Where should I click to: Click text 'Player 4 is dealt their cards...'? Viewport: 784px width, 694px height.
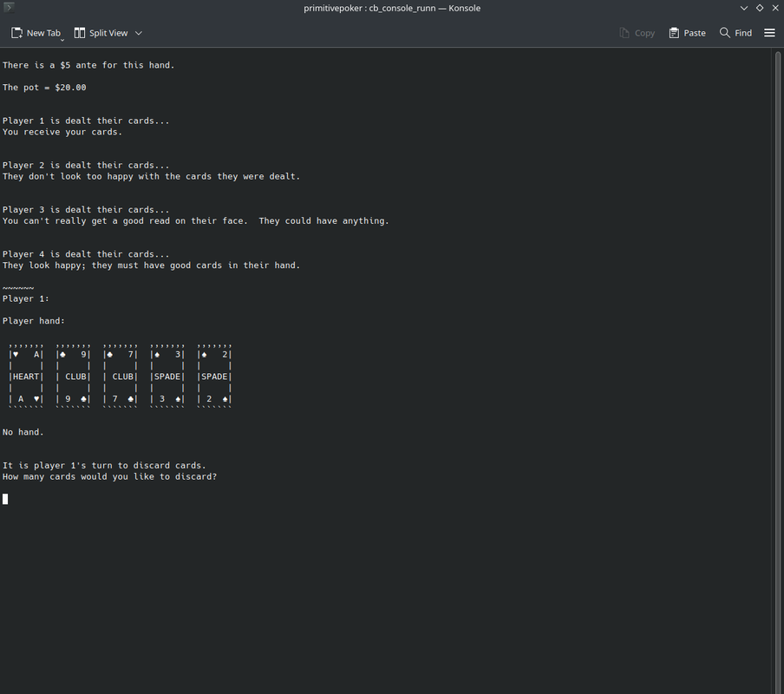pos(86,254)
